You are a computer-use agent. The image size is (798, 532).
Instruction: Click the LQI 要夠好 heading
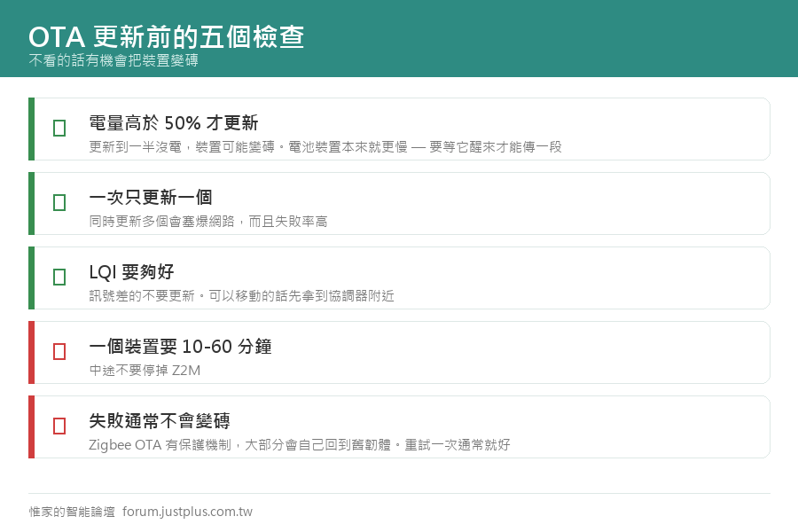coord(131,272)
